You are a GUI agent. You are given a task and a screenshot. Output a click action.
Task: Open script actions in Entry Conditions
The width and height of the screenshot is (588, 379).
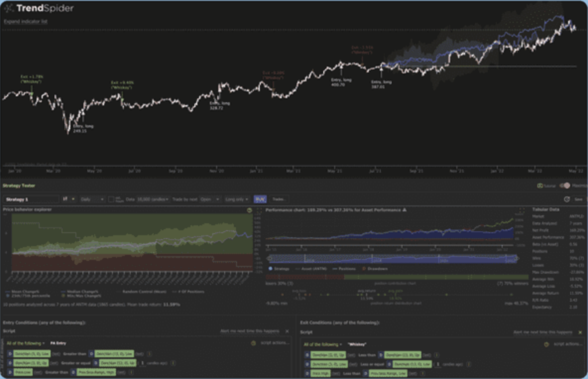277,343
